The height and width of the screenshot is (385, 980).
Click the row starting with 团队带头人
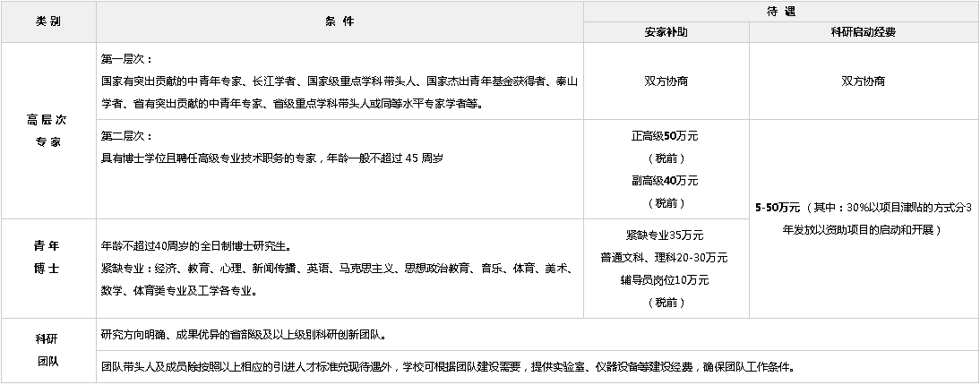448,367
